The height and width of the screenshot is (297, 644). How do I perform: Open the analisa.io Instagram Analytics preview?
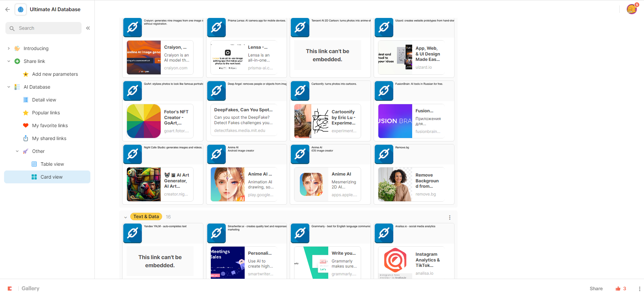tap(411, 263)
